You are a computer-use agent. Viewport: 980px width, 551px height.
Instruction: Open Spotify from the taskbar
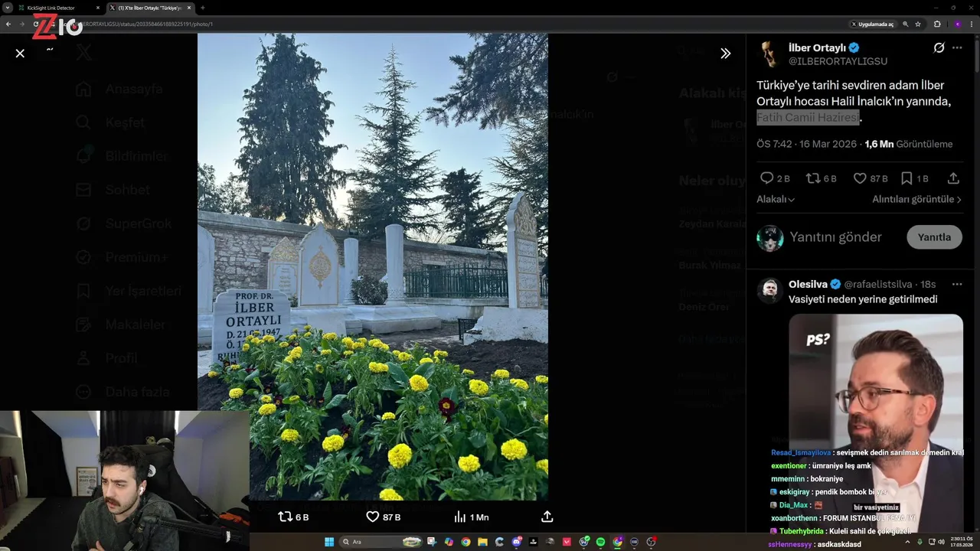[x=600, y=542]
